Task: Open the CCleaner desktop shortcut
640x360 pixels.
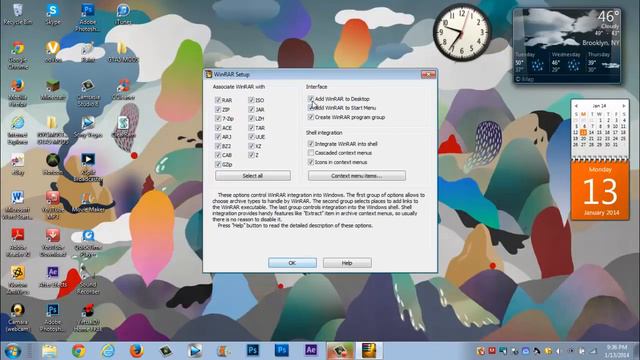Action: (x=123, y=91)
